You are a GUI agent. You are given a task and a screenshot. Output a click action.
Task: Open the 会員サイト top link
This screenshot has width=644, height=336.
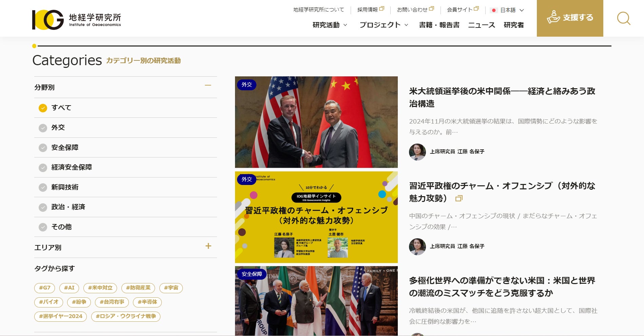point(460,10)
